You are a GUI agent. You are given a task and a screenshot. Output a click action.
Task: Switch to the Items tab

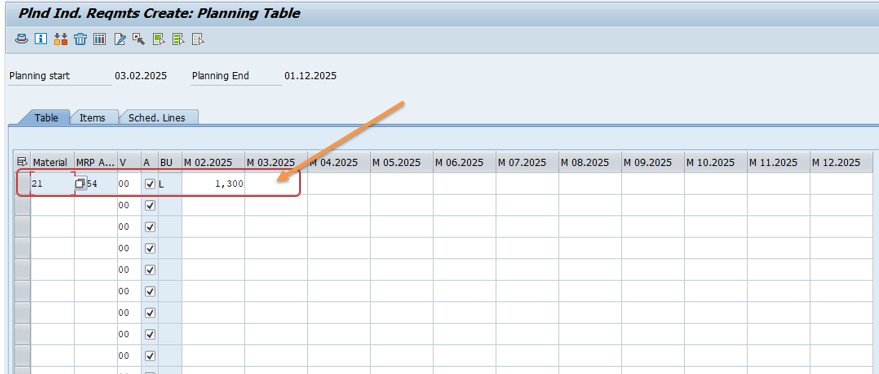(92, 118)
